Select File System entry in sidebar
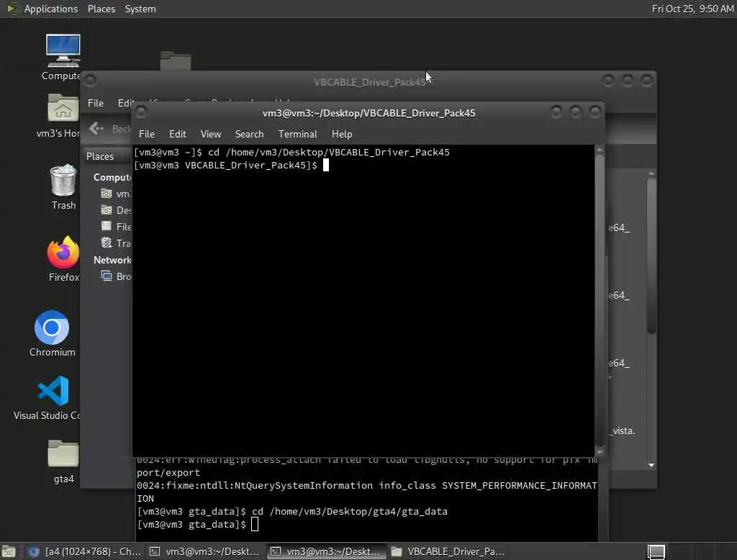 click(116, 227)
